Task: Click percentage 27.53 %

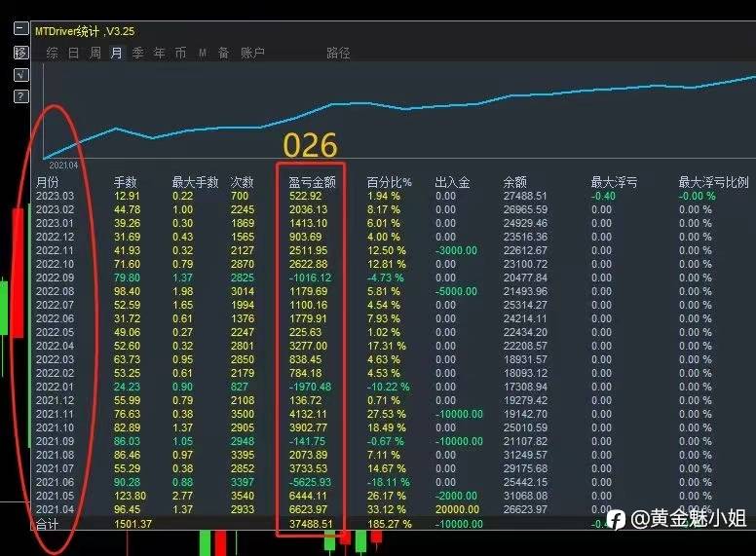Action: 387,414
